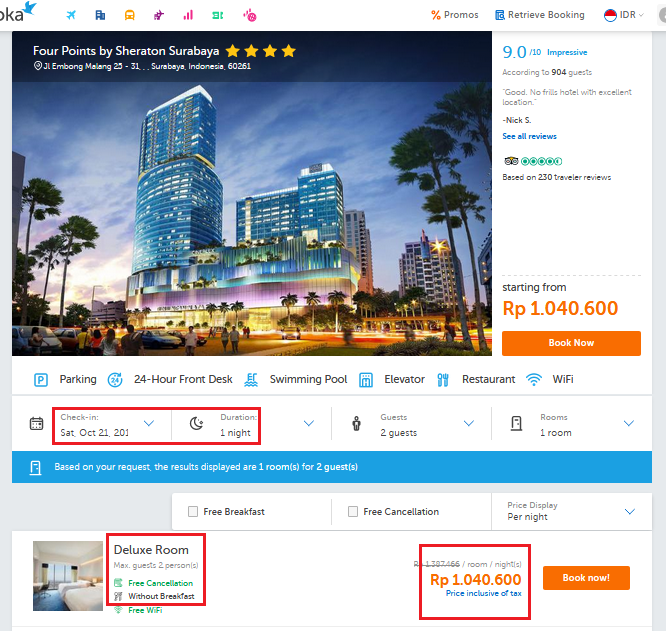
Task: Expand the Duration nights dropdown
Action: [309, 423]
